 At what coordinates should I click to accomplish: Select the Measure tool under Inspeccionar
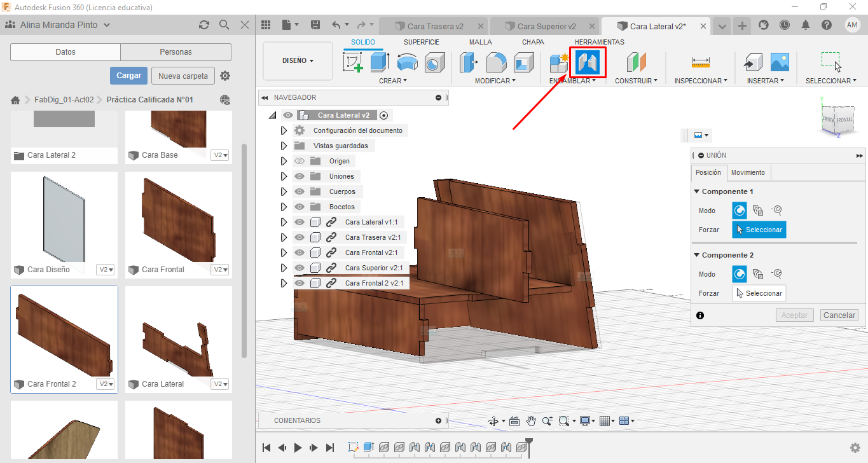click(x=700, y=62)
